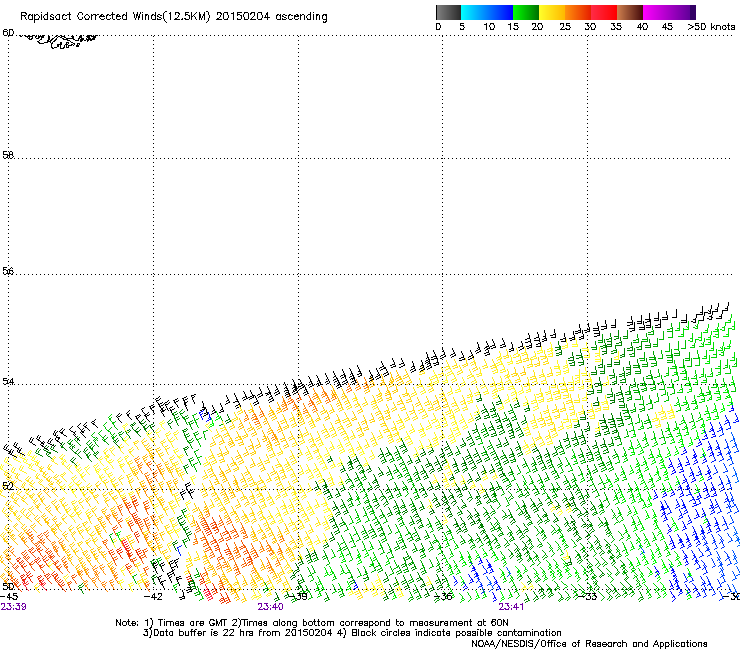
Task: Click the orange 25-30 knots legend band
Action: click(578, 12)
